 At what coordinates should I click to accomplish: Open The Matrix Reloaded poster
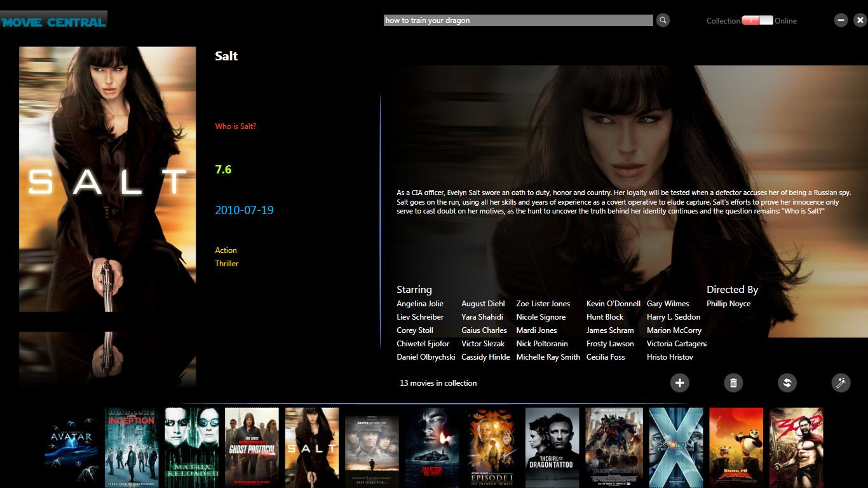[x=192, y=448]
